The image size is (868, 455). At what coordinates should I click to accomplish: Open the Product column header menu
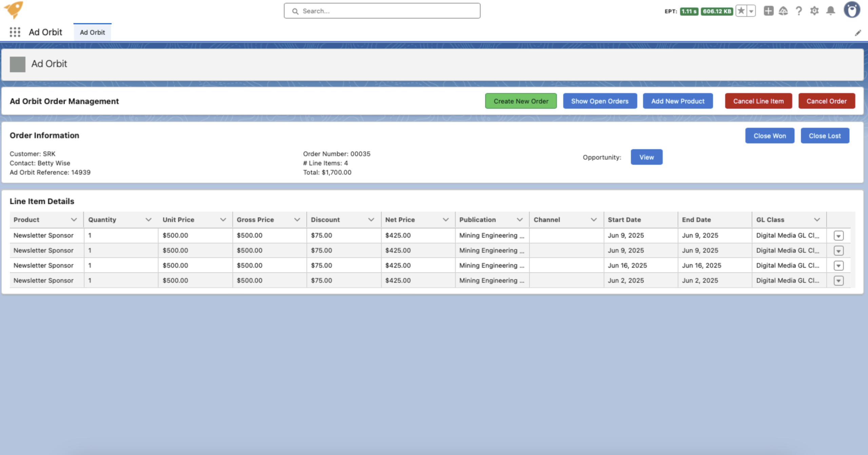click(74, 220)
